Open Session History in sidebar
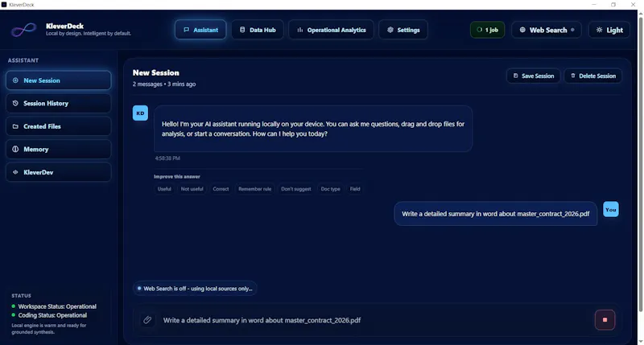Screen dimensions: 644x345 point(58,104)
